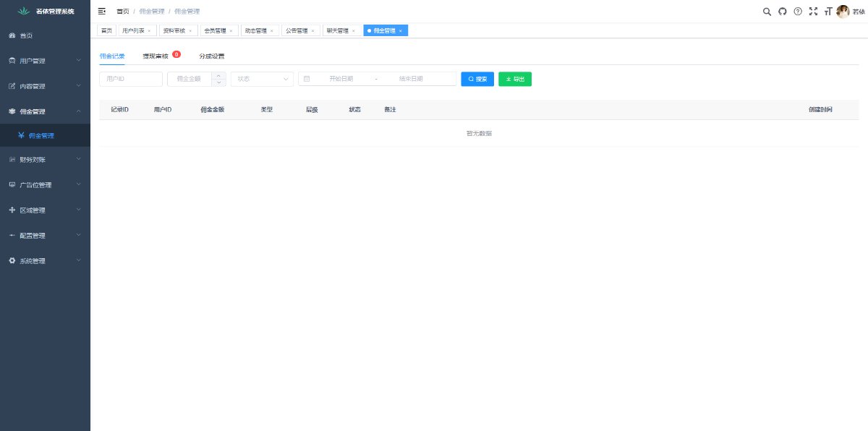Open the 状态 dropdown filter
This screenshot has height=431, width=868.
[x=262, y=79]
